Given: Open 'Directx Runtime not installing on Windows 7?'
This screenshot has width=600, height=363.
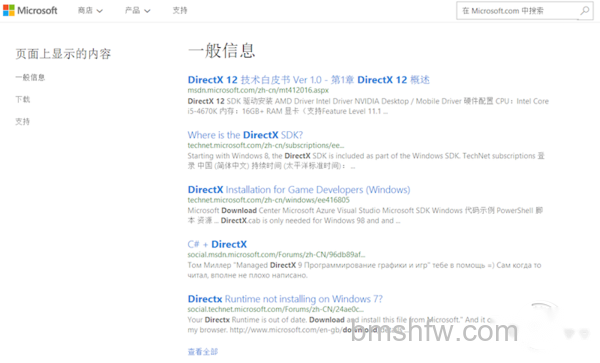Looking at the screenshot, I should pyautogui.click(x=285, y=299).
